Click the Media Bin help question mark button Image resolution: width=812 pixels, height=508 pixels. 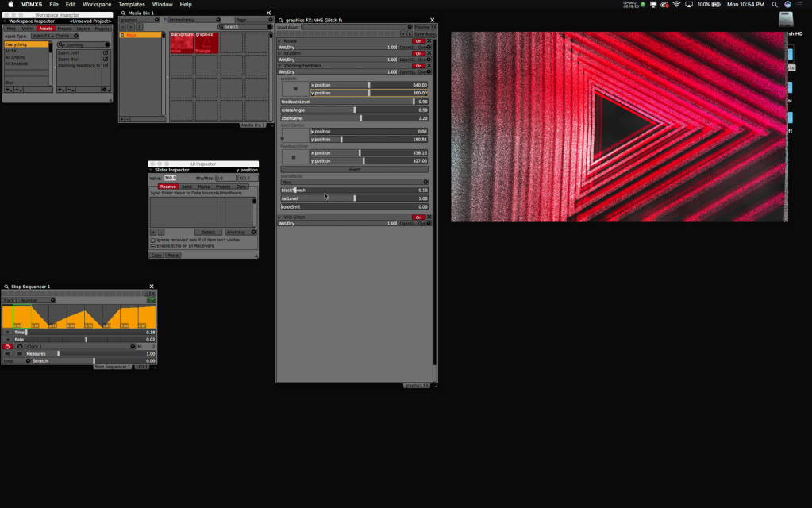point(139,27)
